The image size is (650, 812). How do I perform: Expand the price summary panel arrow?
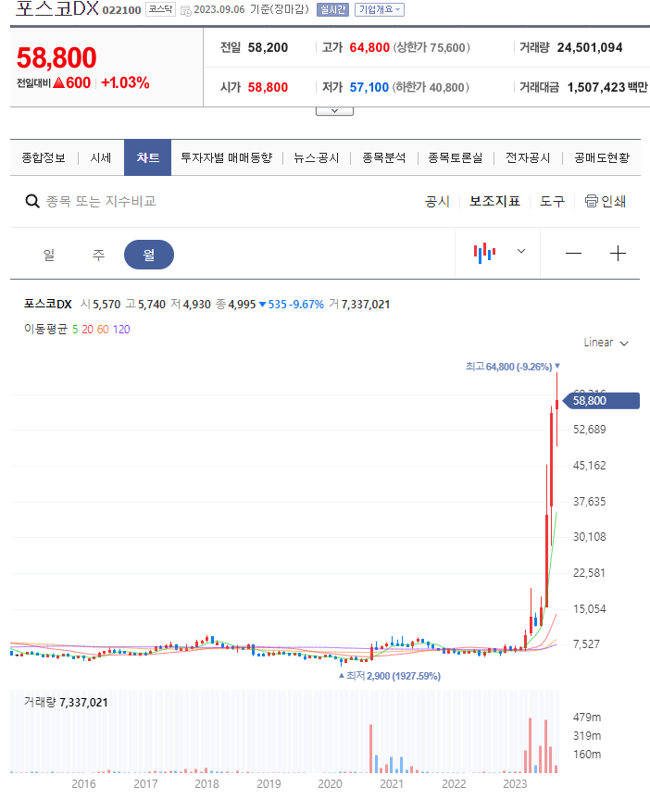334,111
